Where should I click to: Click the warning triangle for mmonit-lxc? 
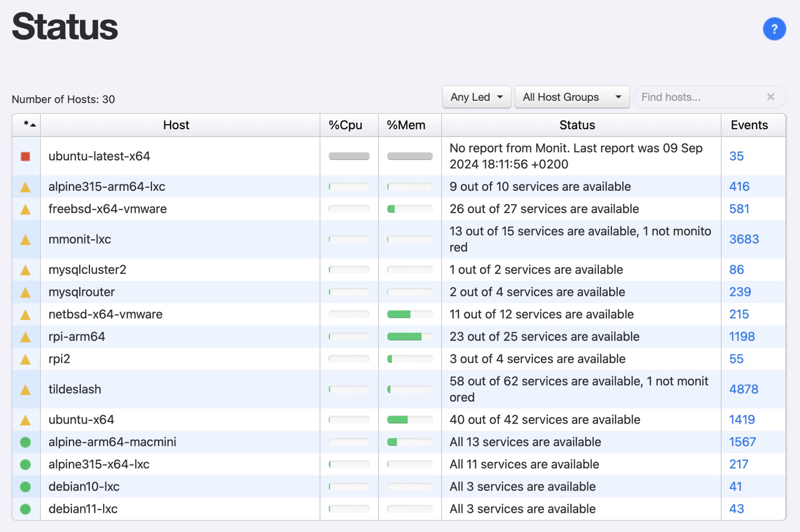click(x=26, y=240)
